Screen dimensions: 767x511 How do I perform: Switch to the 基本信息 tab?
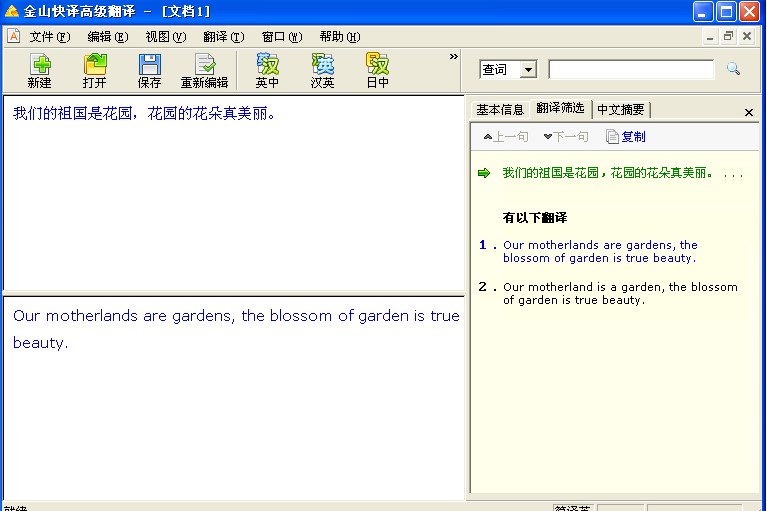[x=499, y=110]
